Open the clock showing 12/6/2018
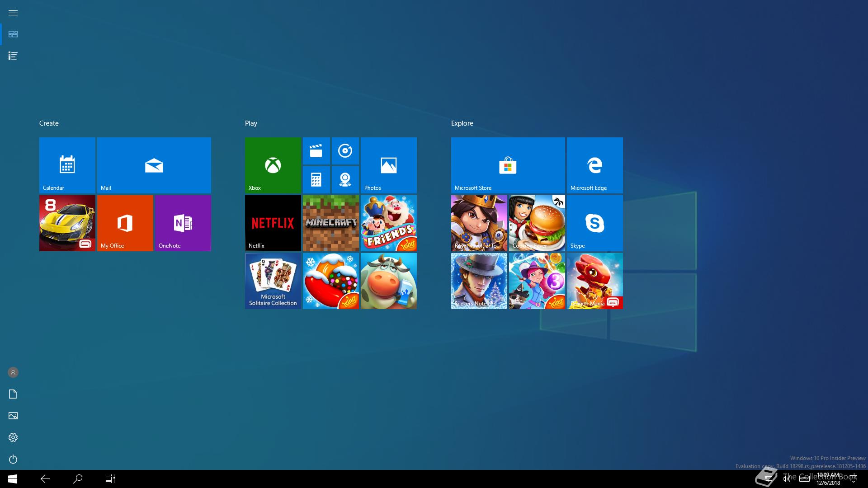The width and height of the screenshot is (868, 488). (x=828, y=479)
